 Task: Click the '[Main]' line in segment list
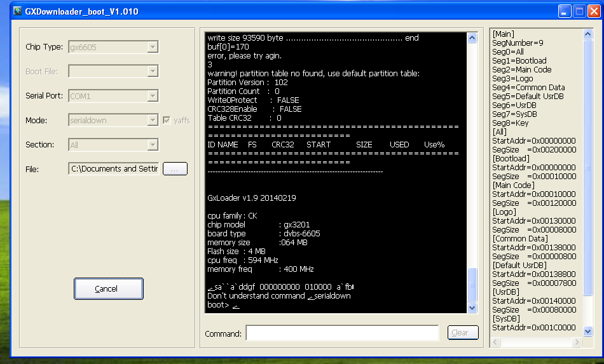(x=503, y=34)
